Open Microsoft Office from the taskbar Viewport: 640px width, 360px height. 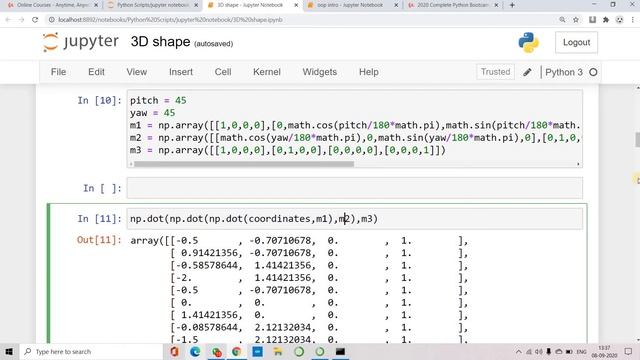coord(174,351)
